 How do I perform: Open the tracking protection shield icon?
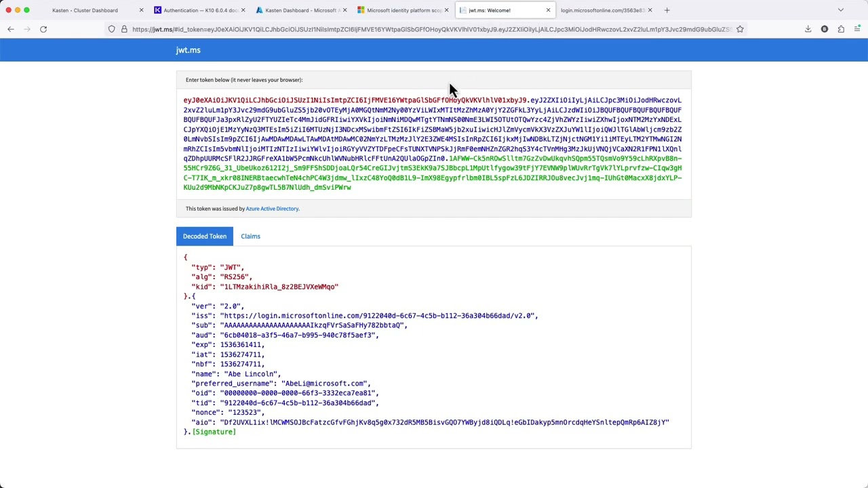(x=112, y=29)
